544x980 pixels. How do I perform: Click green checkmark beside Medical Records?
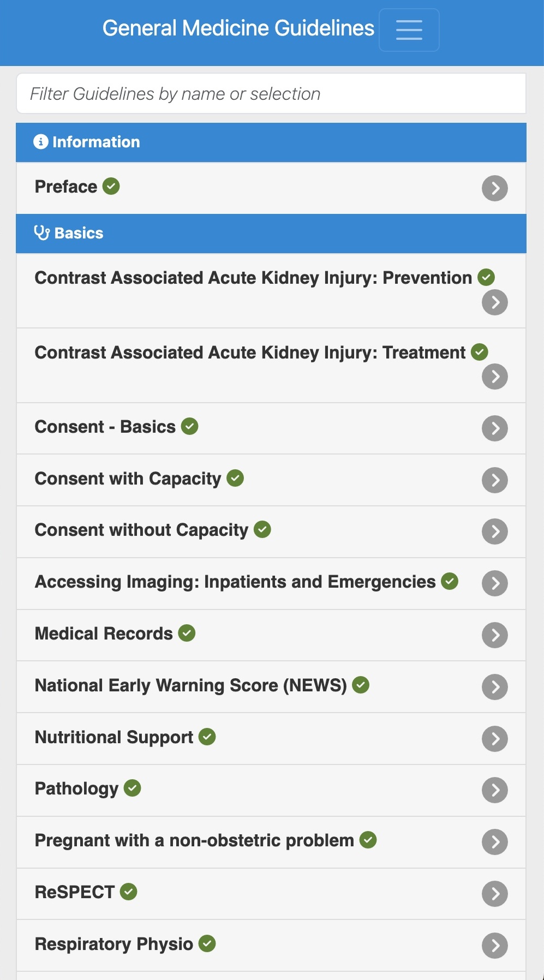tap(187, 633)
